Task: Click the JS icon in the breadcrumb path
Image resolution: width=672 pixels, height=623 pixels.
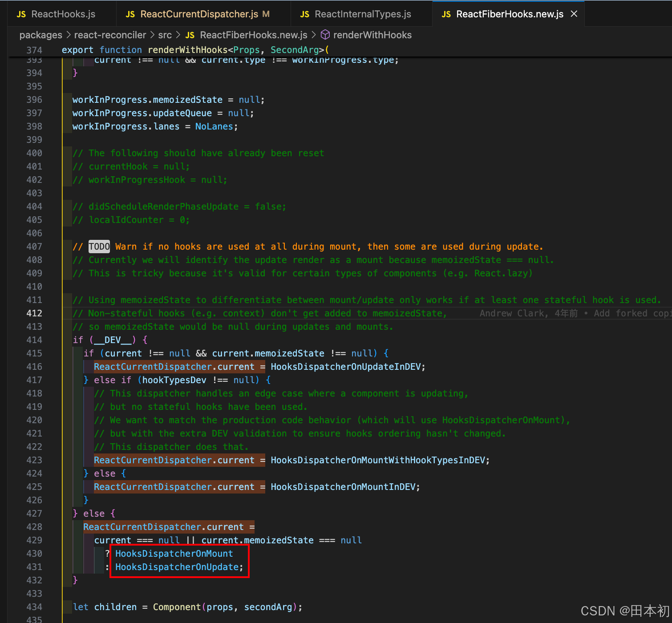Action: click(190, 35)
